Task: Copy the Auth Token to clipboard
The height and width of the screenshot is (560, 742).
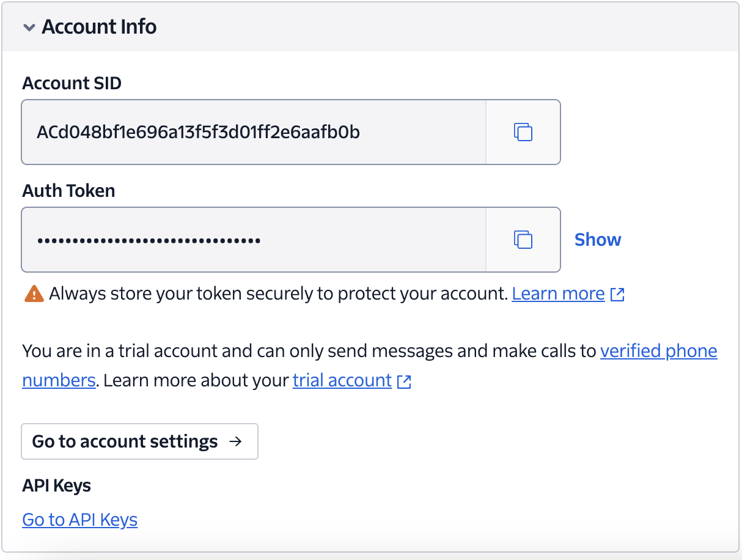Action: pyautogui.click(x=523, y=240)
